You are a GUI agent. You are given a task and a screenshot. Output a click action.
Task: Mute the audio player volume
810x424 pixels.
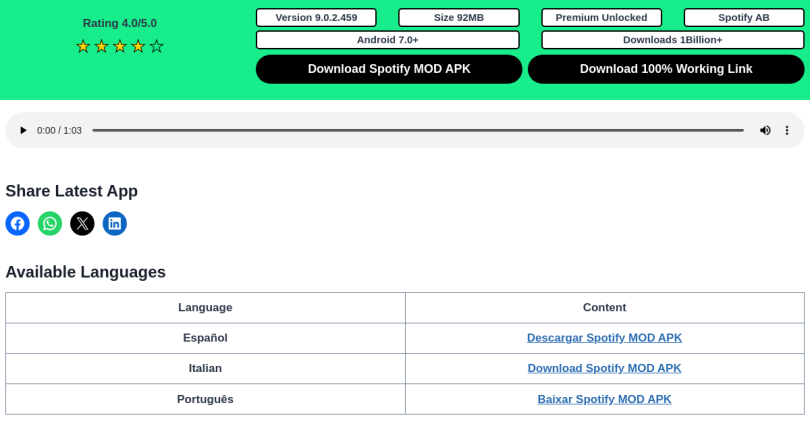pos(765,131)
